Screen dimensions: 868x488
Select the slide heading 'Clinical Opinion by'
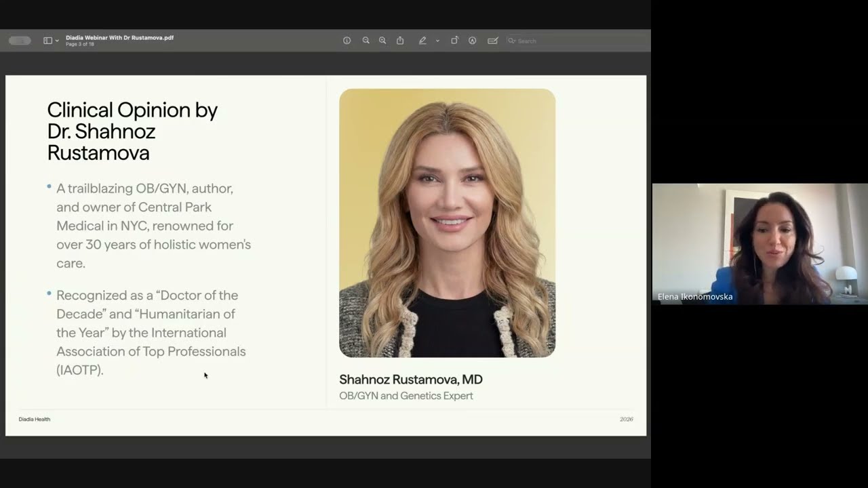132,110
